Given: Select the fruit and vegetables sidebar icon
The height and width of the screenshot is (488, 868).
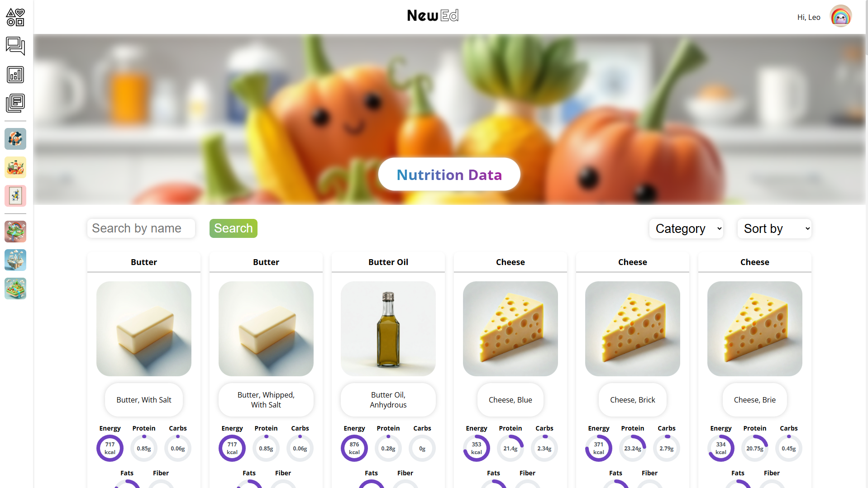Looking at the screenshot, I should [x=15, y=167].
